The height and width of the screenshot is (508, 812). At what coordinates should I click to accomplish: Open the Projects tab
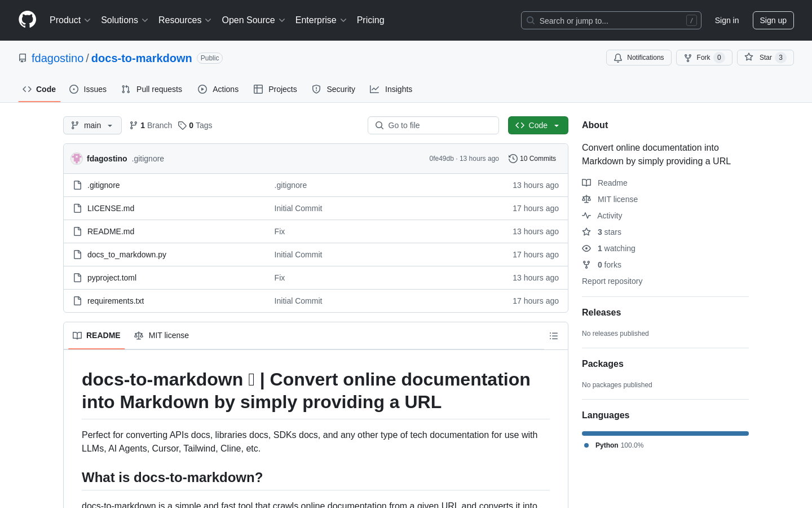pos(275,89)
